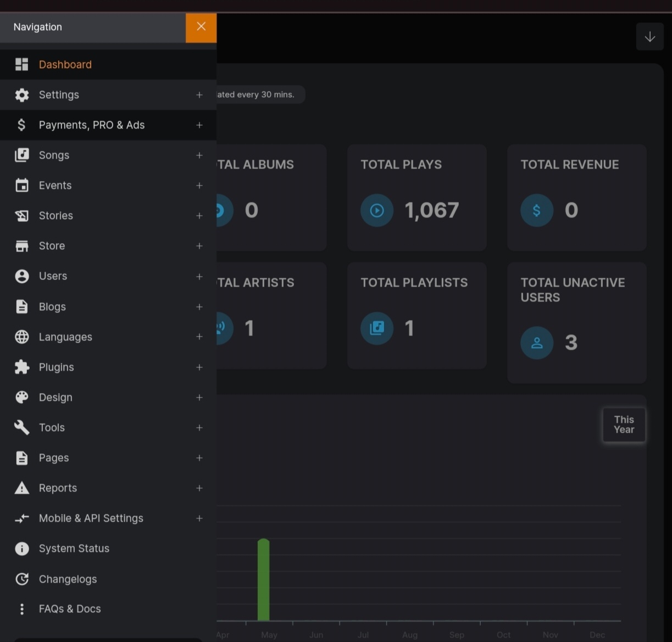Close the Navigation panel
This screenshot has height=642, width=672.
coord(201,27)
